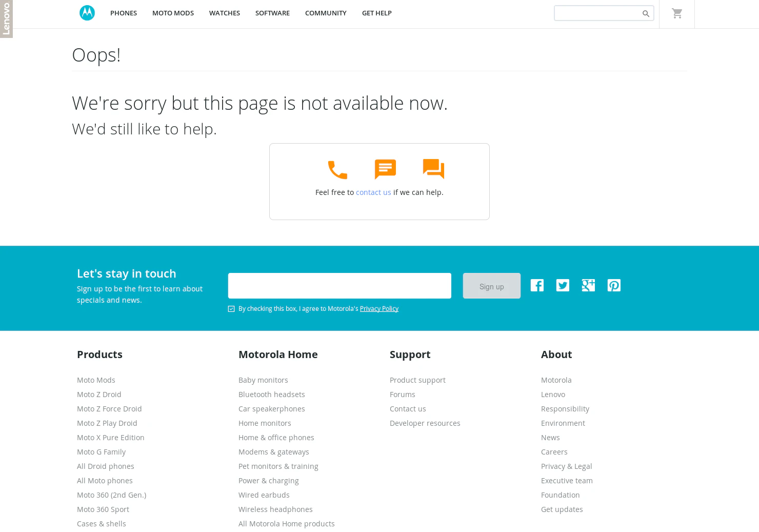Open the Moto X Pure Edition link

click(111, 438)
